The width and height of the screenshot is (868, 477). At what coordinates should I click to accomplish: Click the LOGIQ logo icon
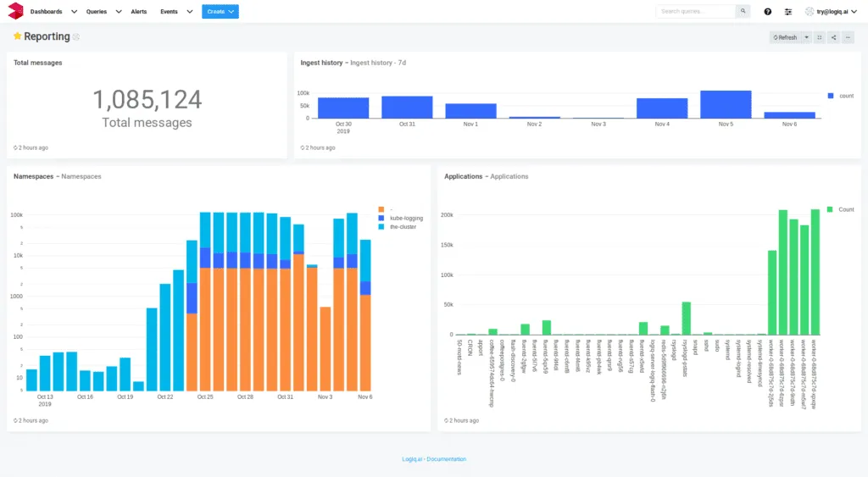click(x=14, y=12)
